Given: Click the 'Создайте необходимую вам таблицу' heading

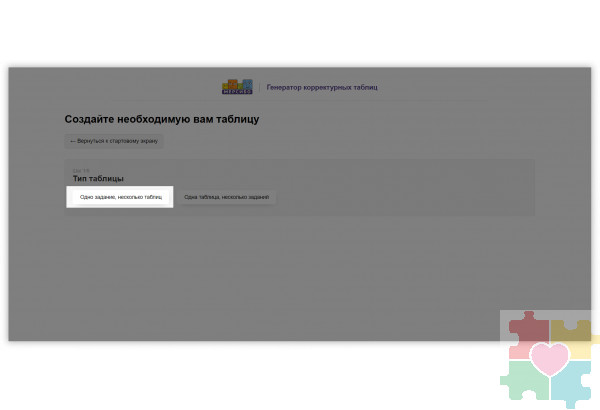Looking at the screenshot, I should 162,119.
